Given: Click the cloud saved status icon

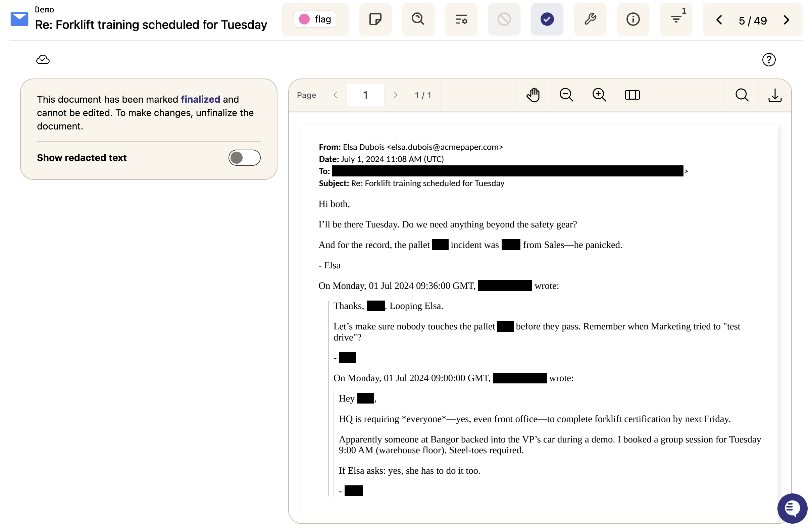Looking at the screenshot, I should click(x=43, y=60).
